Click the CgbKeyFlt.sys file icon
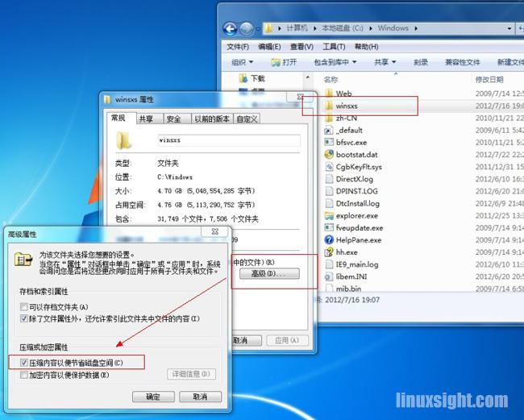The image size is (524, 420). tap(329, 167)
